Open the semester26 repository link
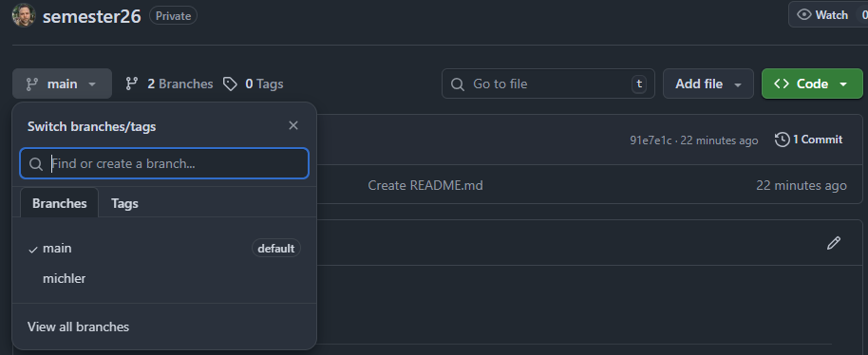Screen dimensions: 868x355 tap(91, 16)
